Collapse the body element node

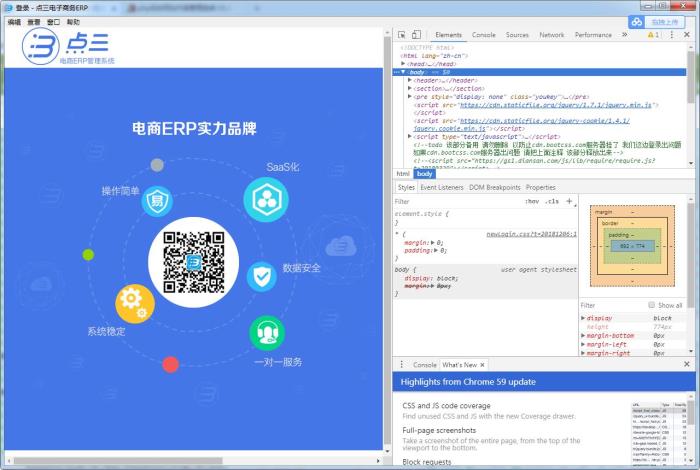pos(403,72)
